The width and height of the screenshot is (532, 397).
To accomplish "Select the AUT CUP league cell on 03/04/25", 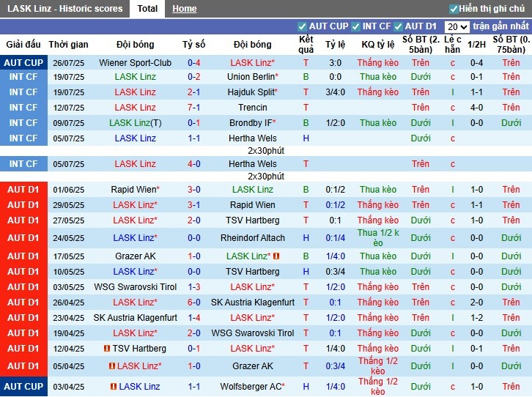I will coord(23,387).
